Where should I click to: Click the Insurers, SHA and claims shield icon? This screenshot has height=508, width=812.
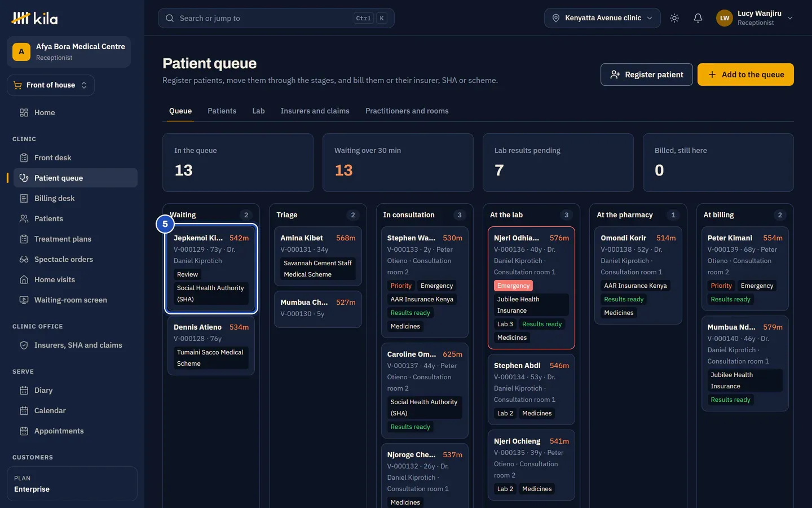24,345
